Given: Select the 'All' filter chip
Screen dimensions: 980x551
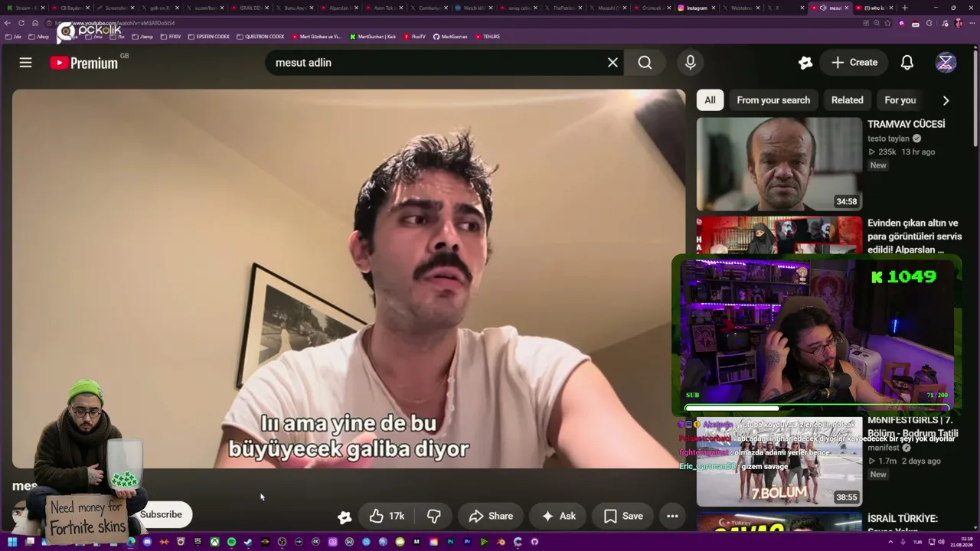Looking at the screenshot, I should tap(710, 100).
